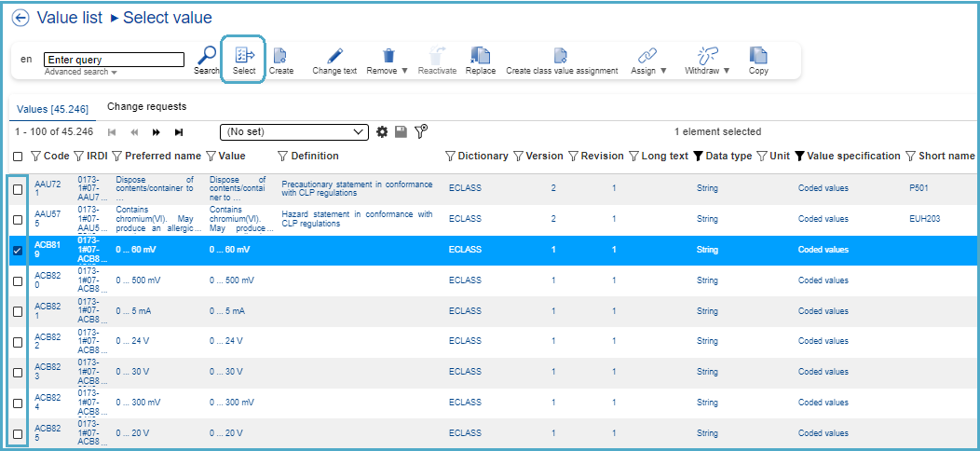Click the Search magnifier icon
This screenshot has height=451, width=980.
207,55
